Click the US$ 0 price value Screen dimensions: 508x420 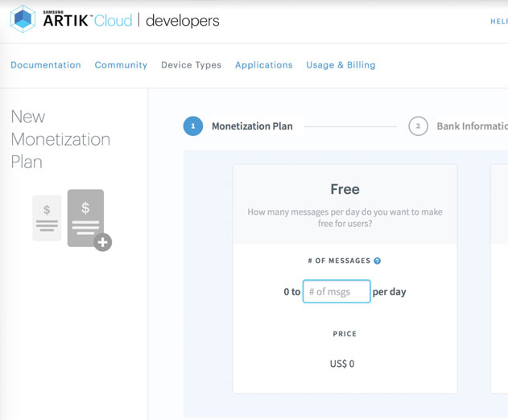coord(342,364)
